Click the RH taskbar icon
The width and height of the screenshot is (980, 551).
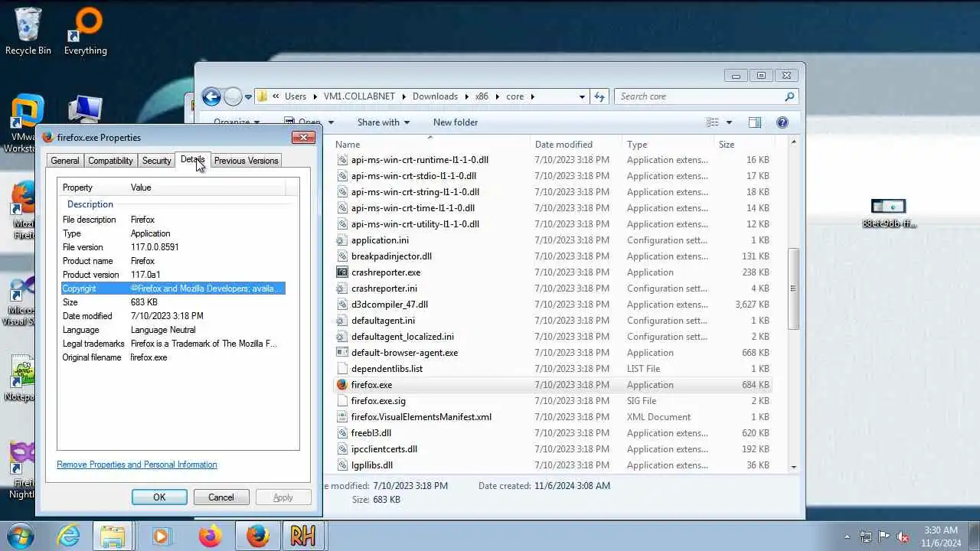[302, 536]
